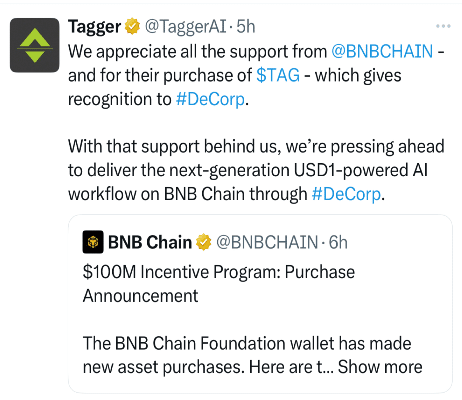
Task: Open the tweet's 5h timestamp
Action: point(246,26)
